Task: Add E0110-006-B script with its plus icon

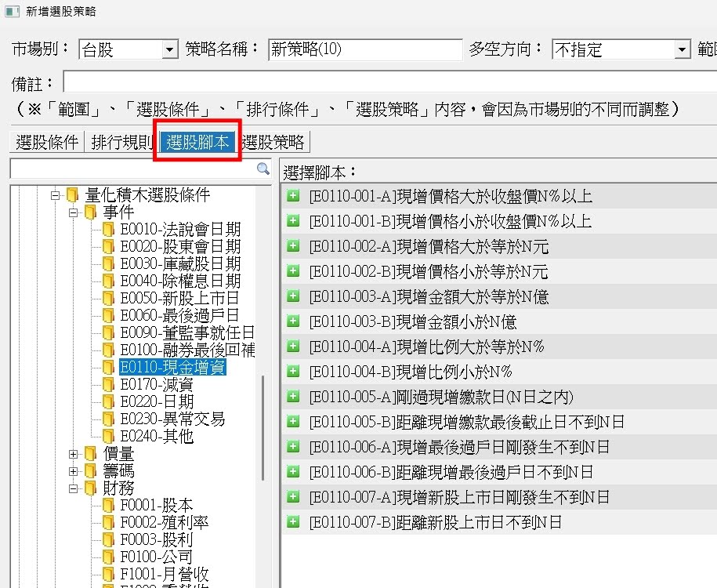Action: 293,472
